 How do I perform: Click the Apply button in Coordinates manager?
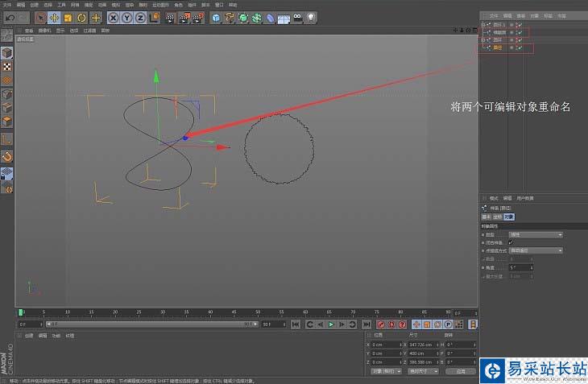pos(461,371)
